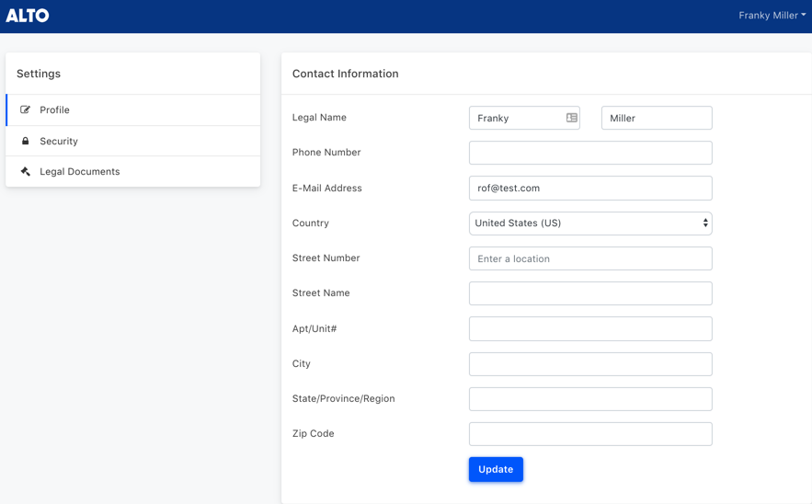Click into the Apt/Unit# input field
Image resolution: width=812 pixels, height=504 pixels.
(590, 329)
